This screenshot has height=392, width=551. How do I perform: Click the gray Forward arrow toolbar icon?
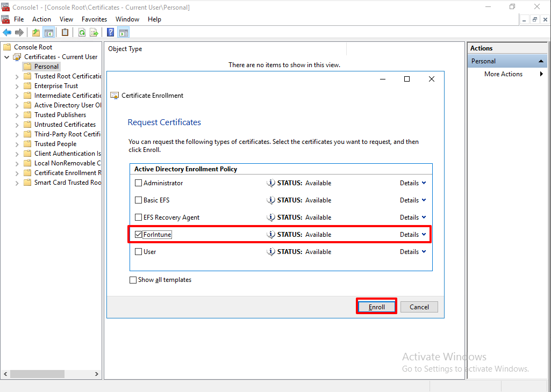[19, 33]
